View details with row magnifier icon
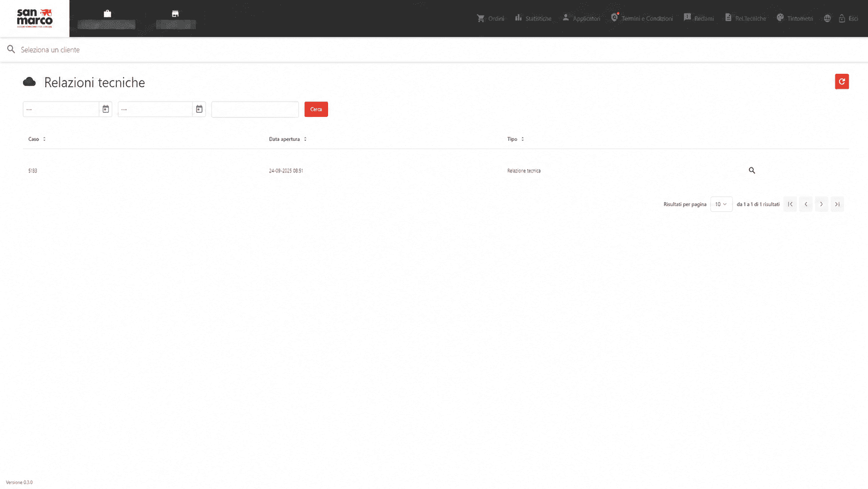 pyautogui.click(x=752, y=170)
